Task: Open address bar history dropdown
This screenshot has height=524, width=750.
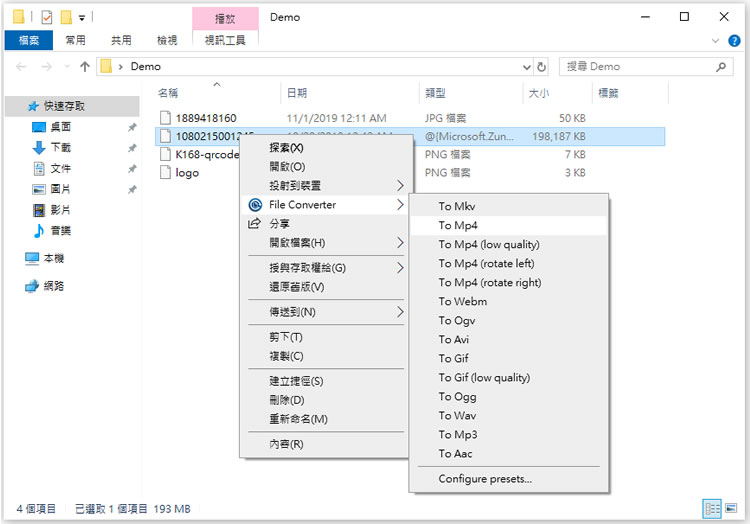Action: (527, 67)
